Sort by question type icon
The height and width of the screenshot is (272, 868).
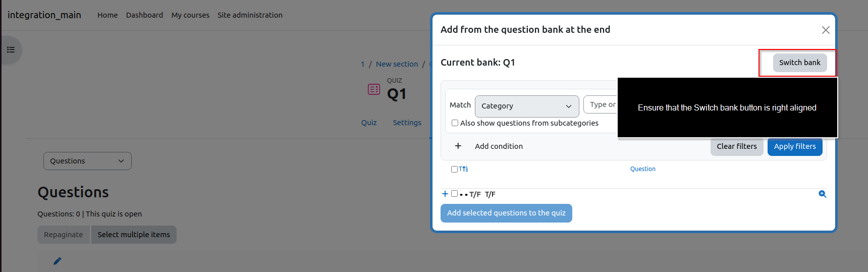(x=463, y=169)
